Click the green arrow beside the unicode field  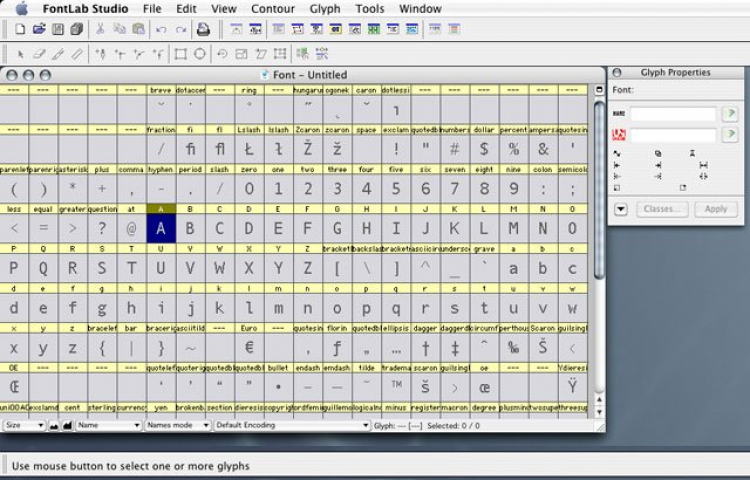click(x=730, y=134)
